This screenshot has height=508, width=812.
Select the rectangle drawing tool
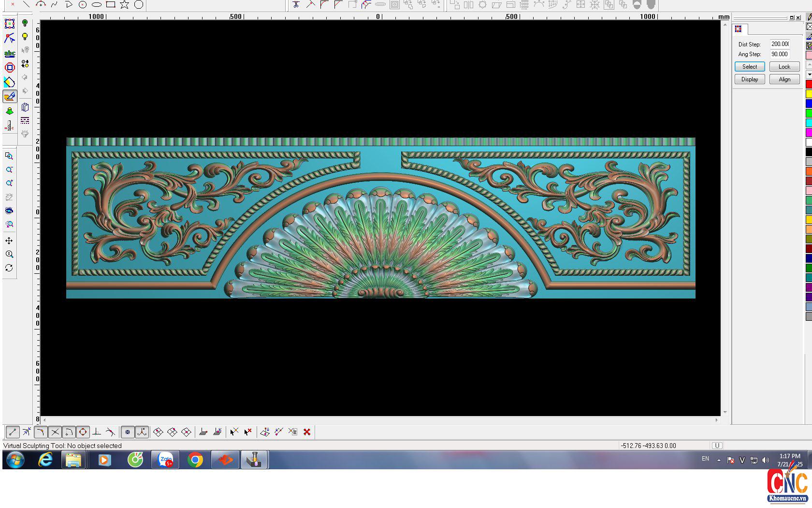tap(111, 5)
